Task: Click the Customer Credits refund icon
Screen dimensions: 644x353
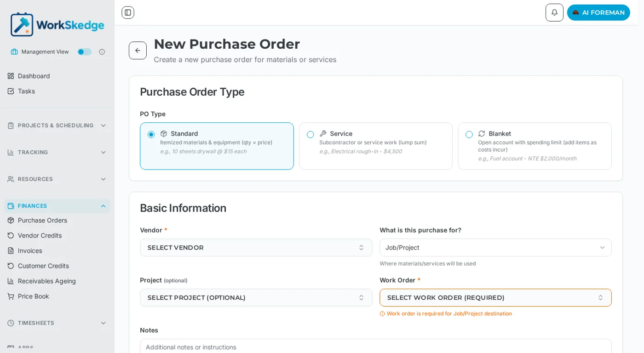Action: [x=11, y=266]
